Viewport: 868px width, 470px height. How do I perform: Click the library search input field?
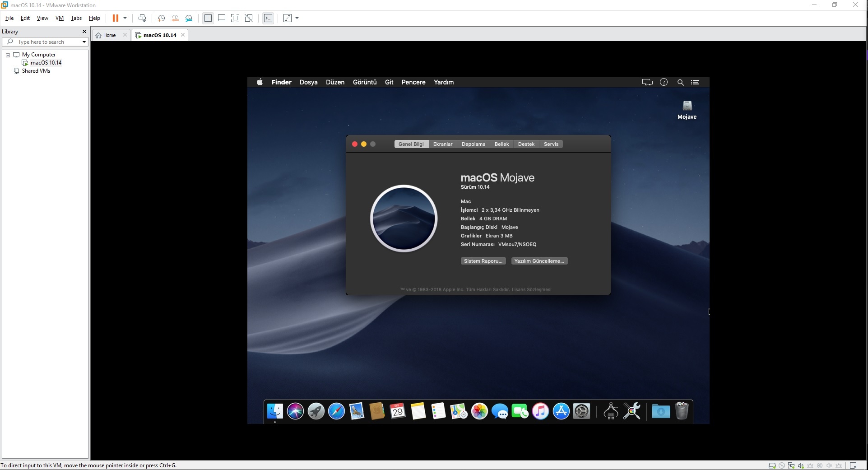pos(45,42)
